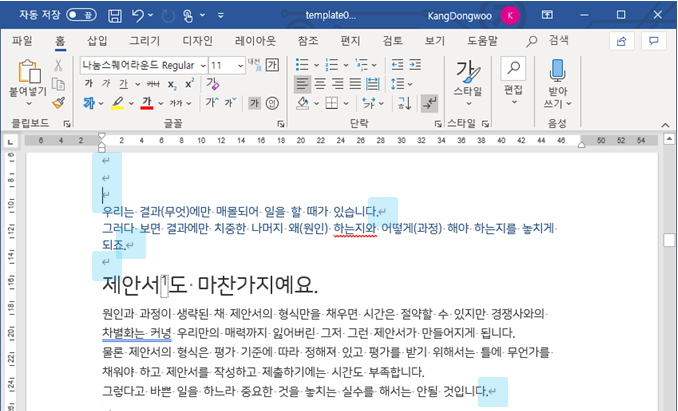Image resolution: width=678 pixels, height=411 pixels.
Task: Justify the paragraph text
Action: [355, 83]
